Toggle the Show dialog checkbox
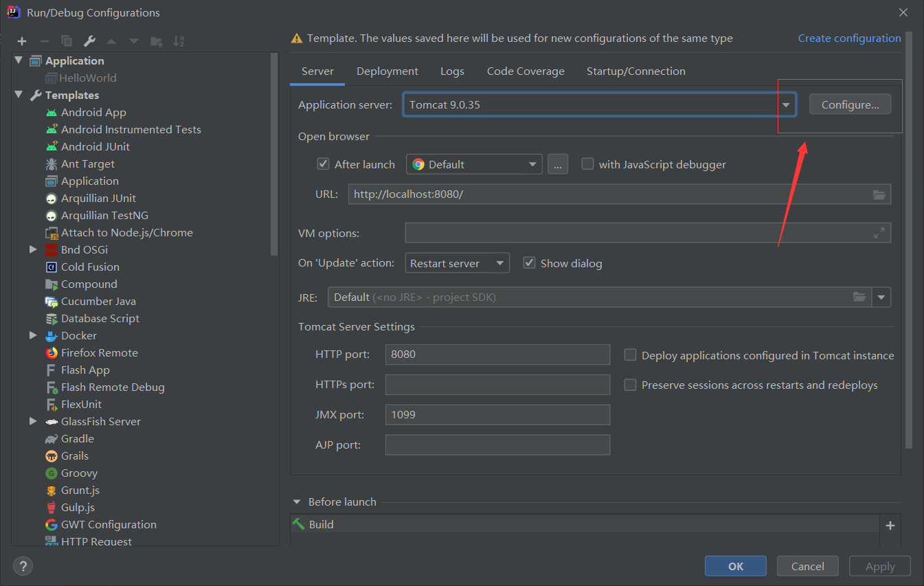This screenshot has height=586, width=924. pos(529,263)
